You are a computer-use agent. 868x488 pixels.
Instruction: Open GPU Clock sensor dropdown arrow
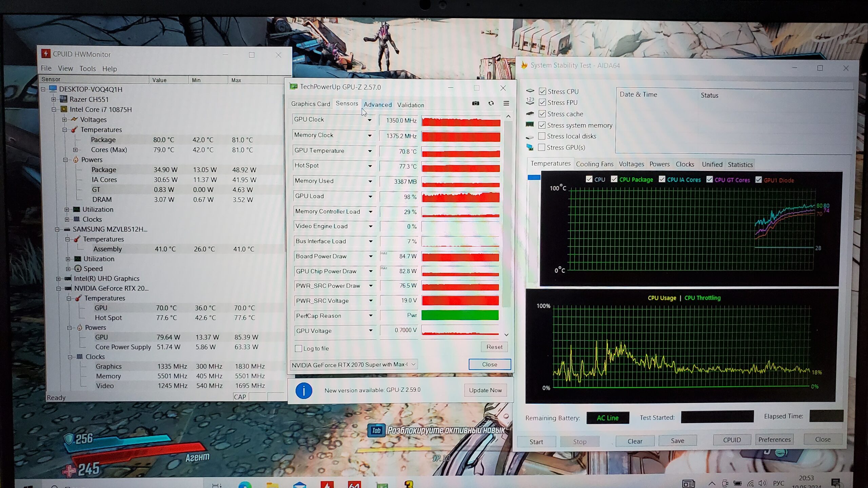tap(370, 120)
